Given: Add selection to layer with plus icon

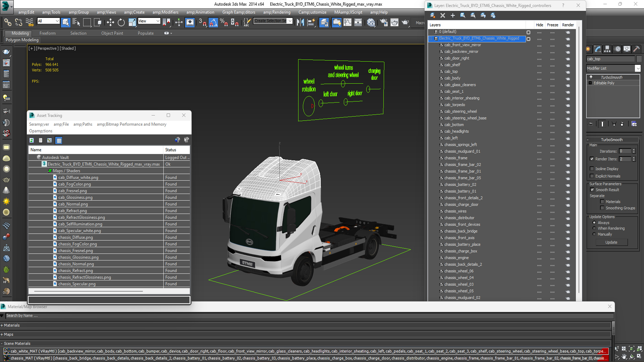Looking at the screenshot, I should point(452,15).
